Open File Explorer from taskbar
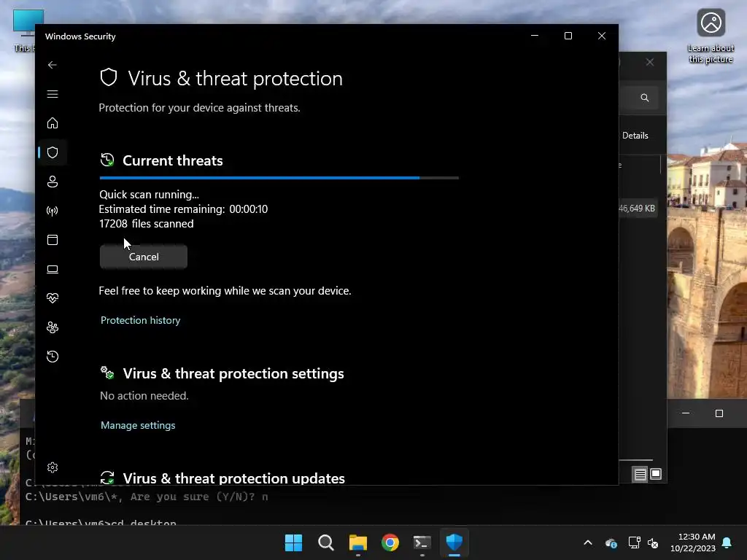 pyautogui.click(x=357, y=542)
